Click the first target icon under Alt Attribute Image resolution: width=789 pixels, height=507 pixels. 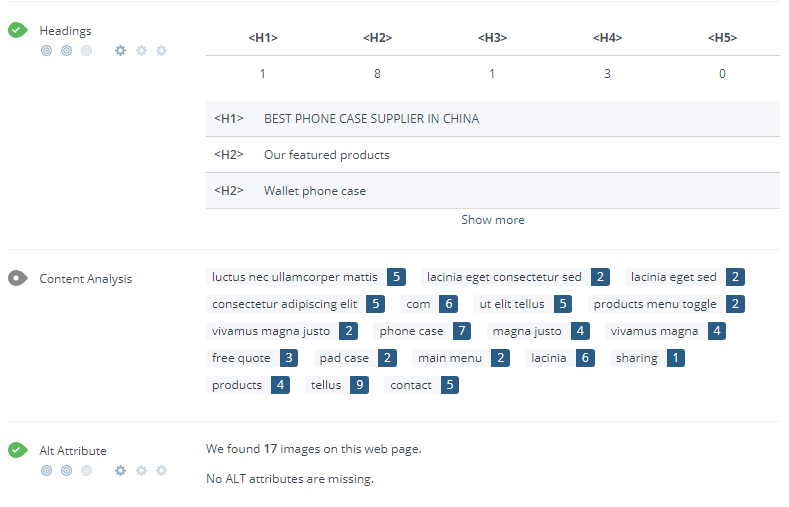47,470
